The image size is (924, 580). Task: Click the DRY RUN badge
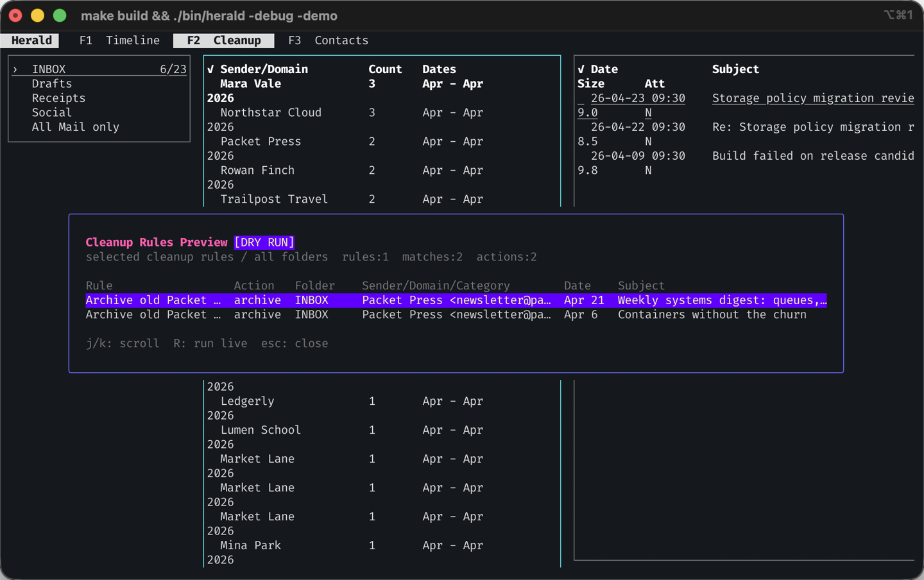(264, 242)
